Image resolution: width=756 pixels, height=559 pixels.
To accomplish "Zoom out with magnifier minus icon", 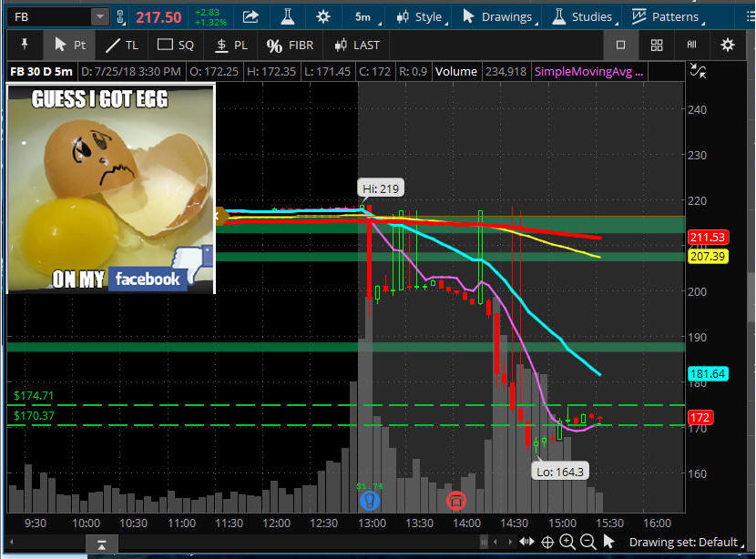I will [587, 542].
